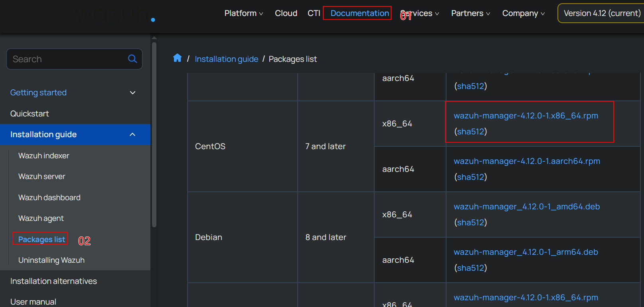
Task: Select x86_64 cell in CentOS row
Action: 410,124
